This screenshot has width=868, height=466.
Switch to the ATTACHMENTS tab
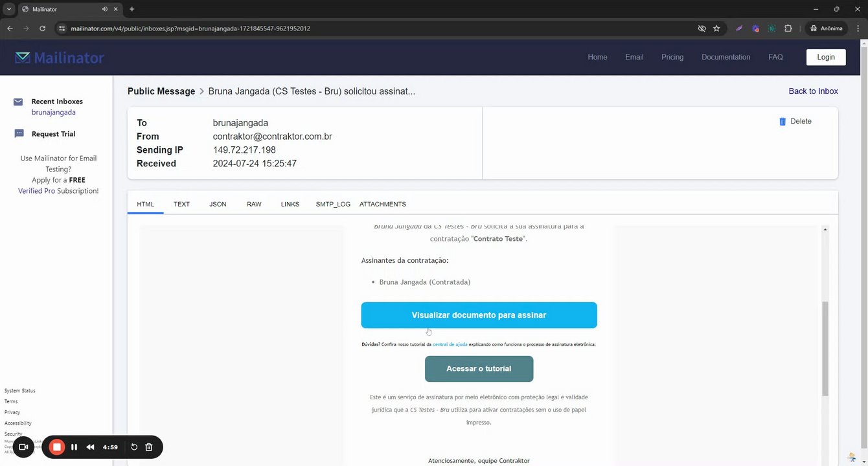tap(383, 204)
